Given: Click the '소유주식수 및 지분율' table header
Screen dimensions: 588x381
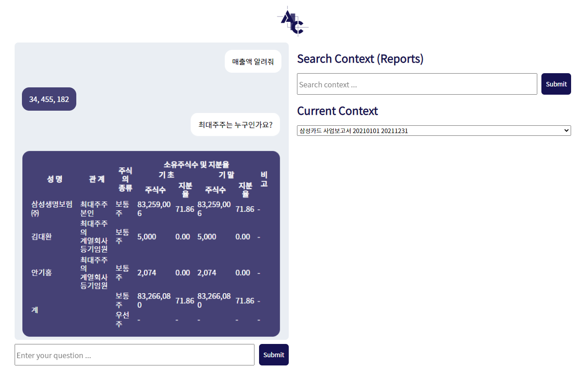Looking at the screenshot, I should [196, 165].
